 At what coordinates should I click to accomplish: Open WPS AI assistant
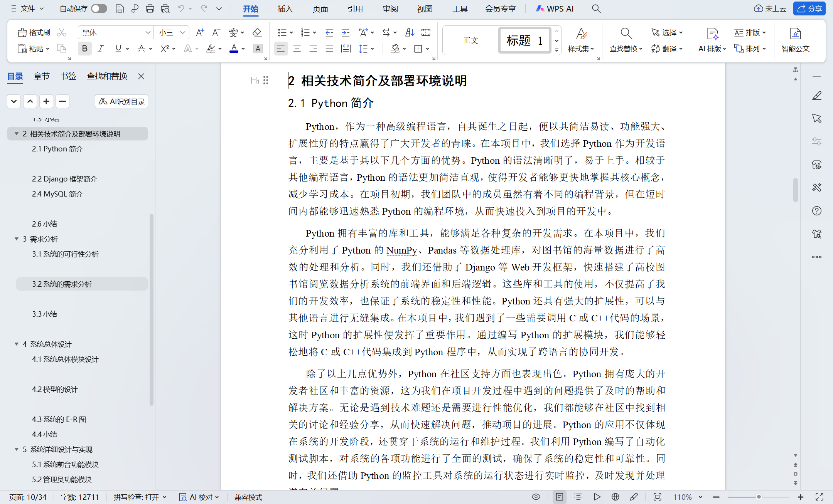tap(555, 8)
